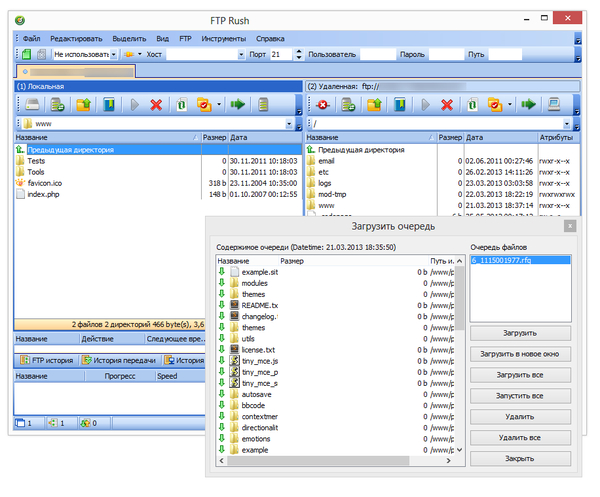Viewport: 600px width, 497px height.
Task: Click the second status bar transfer icon
Action: click(x=52, y=423)
